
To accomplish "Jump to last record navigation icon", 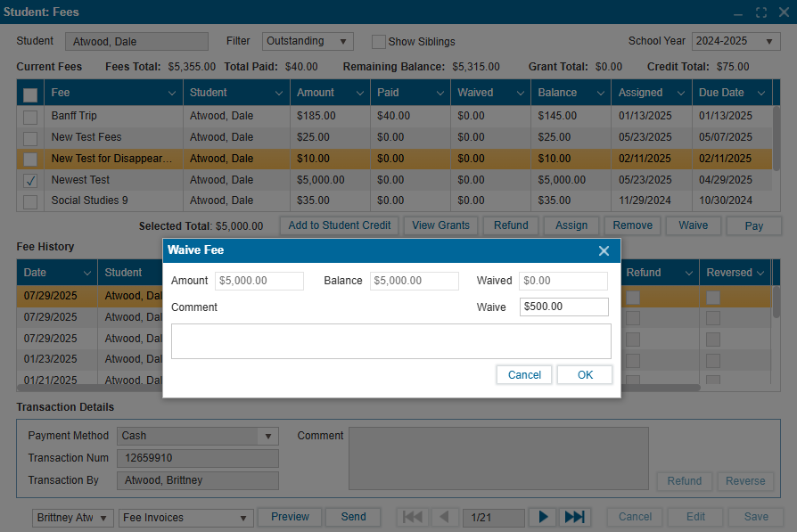I will [x=574, y=517].
